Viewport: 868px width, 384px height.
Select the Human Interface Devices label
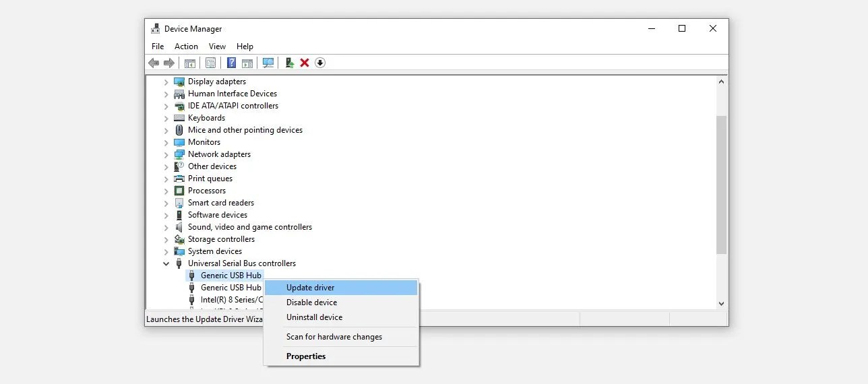click(232, 94)
